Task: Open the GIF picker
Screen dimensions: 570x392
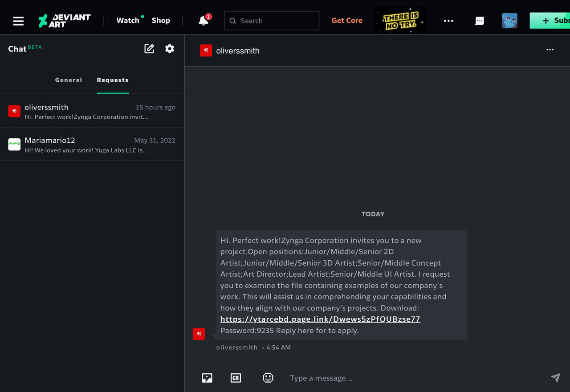Action: 236,378
